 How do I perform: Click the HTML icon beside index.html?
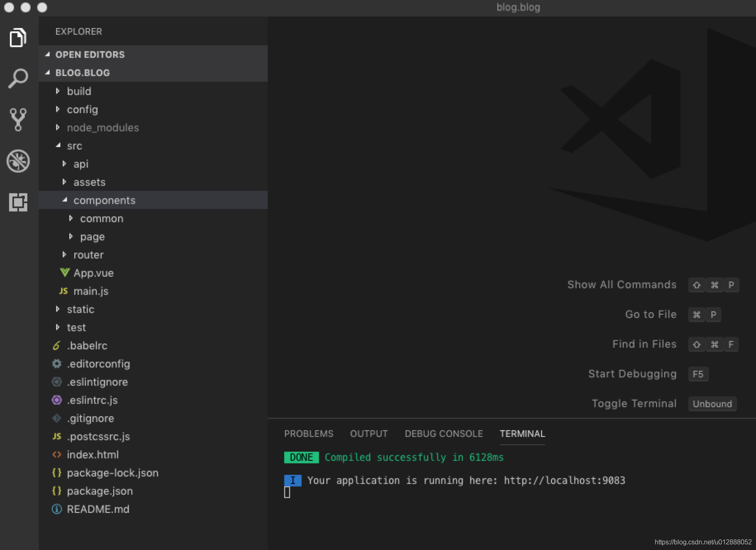click(x=57, y=454)
